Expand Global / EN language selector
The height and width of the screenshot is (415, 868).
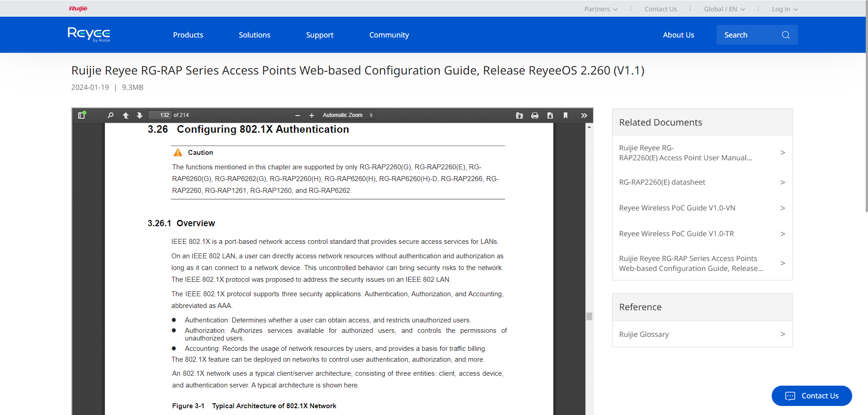point(724,9)
